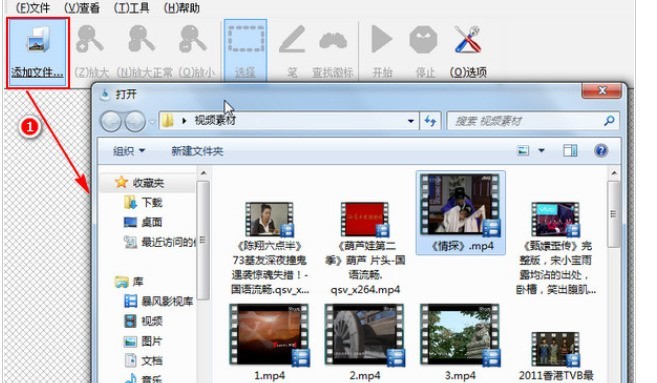Select the 2011香港TVB video thumbnail

tap(556, 349)
